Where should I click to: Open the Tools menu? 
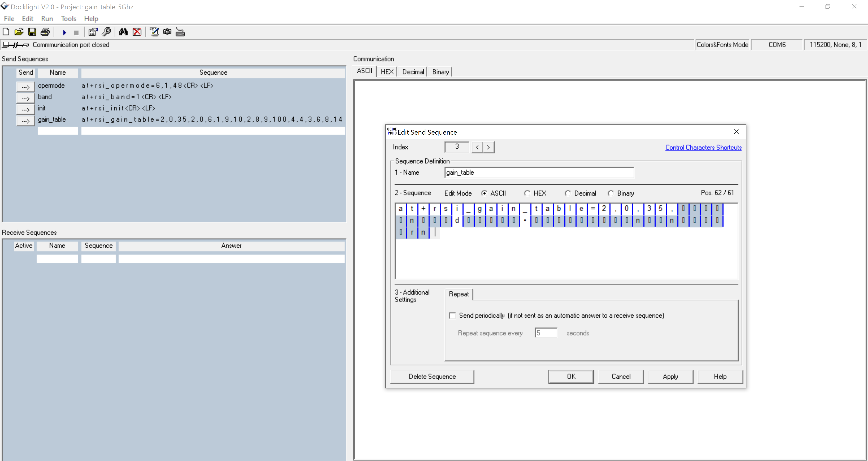(x=68, y=19)
